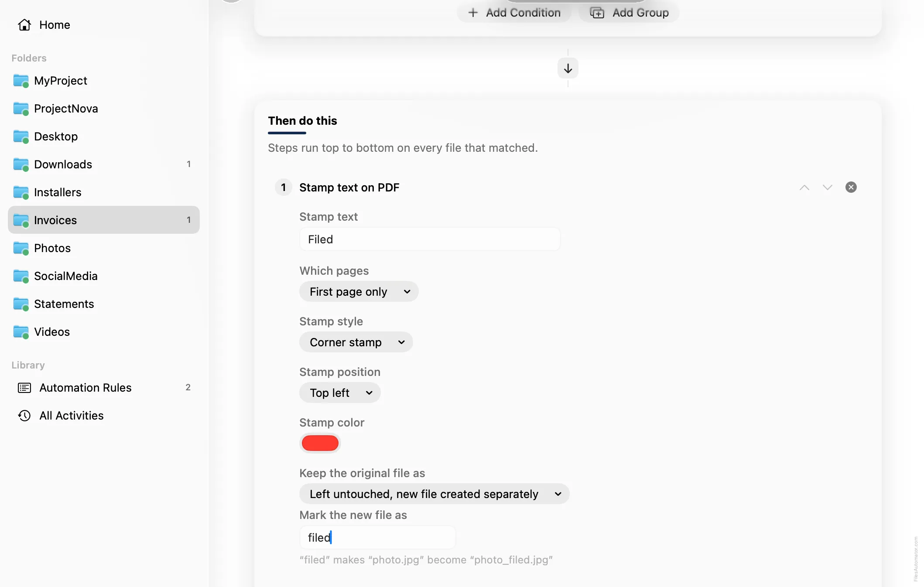
Task: Open the SocialMedia folder
Action: coord(104,276)
